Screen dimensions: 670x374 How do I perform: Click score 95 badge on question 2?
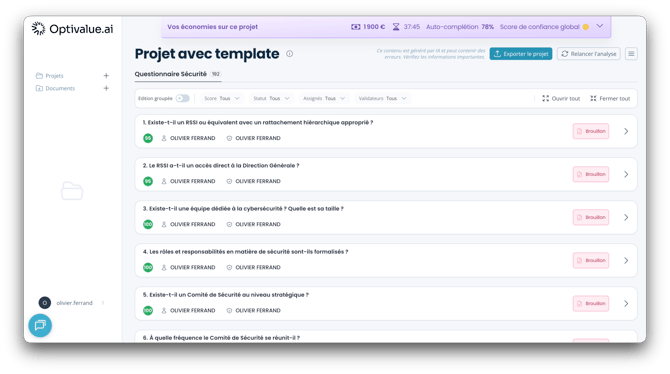[x=148, y=181]
